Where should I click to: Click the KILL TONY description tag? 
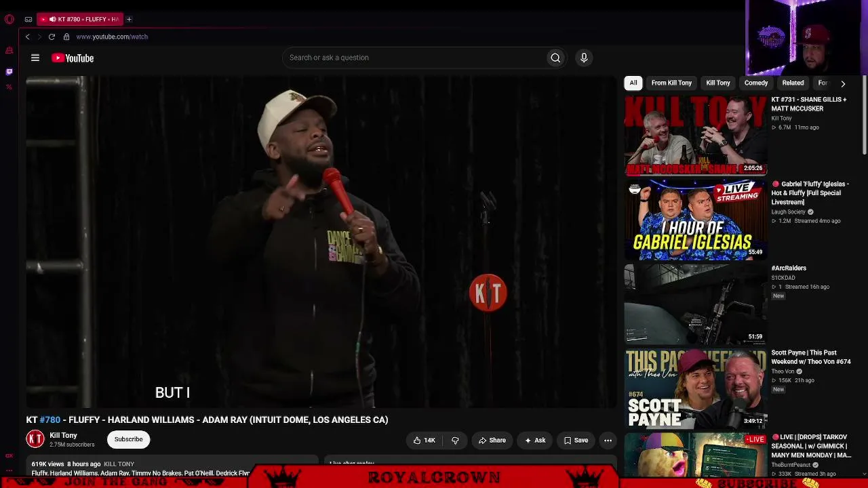tap(119, 464)
